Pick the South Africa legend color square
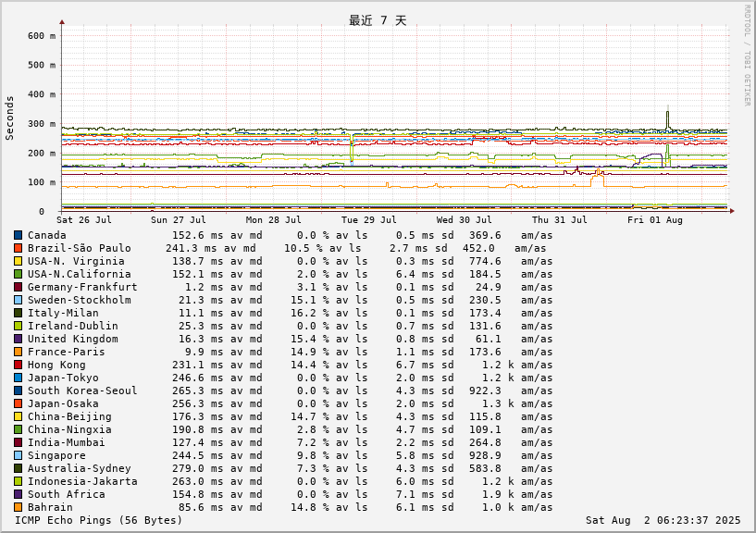 18,494
